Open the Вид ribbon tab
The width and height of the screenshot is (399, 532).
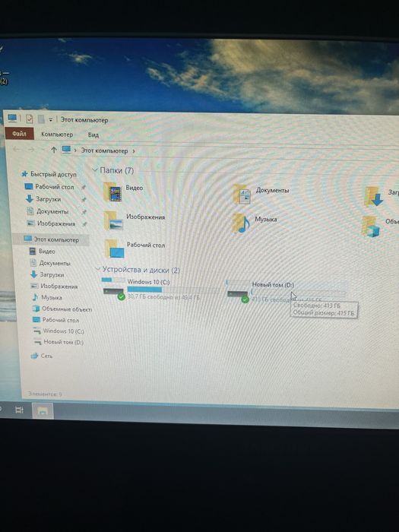[93, 135]
